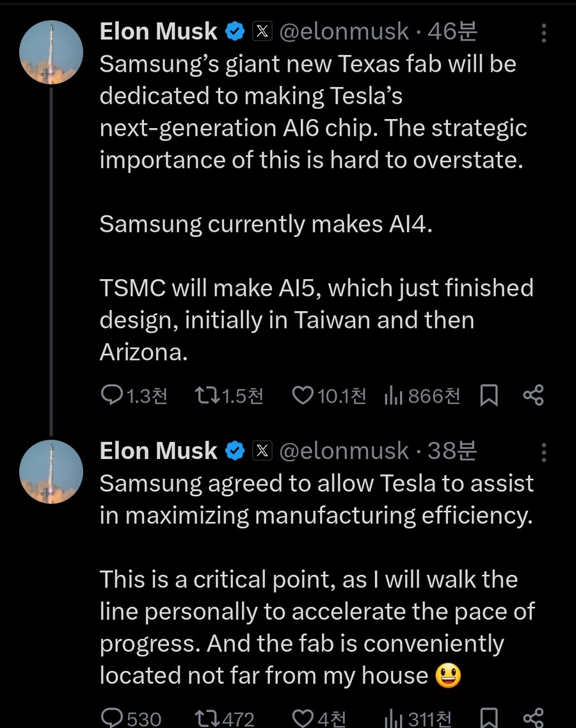The image size is (576, 728).
Task: Reply to the second tweet with 530 replies
Action: [x=131, y=718]
